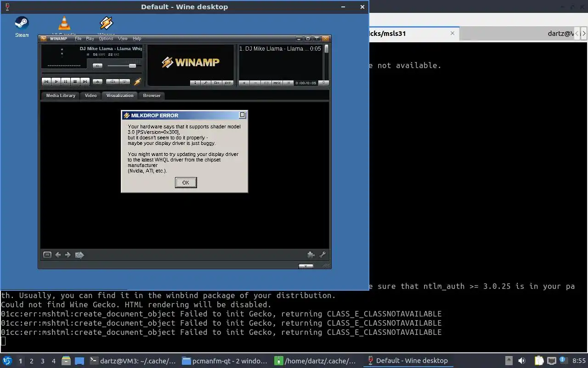The width and height of the screenshot is (588, 368).
Task: Open the VLC media player desktop icon
Action: pyautogui.click(x=64, y=25)
